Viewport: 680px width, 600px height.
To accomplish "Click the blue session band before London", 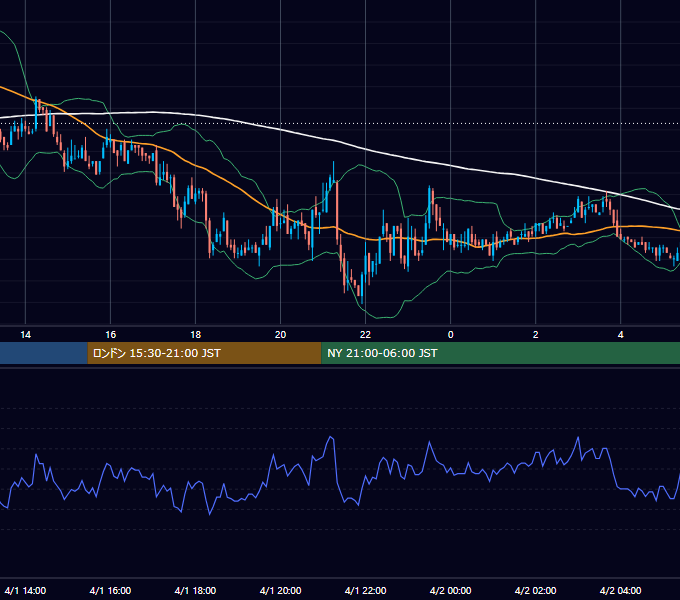I will [x=44, y=353].
